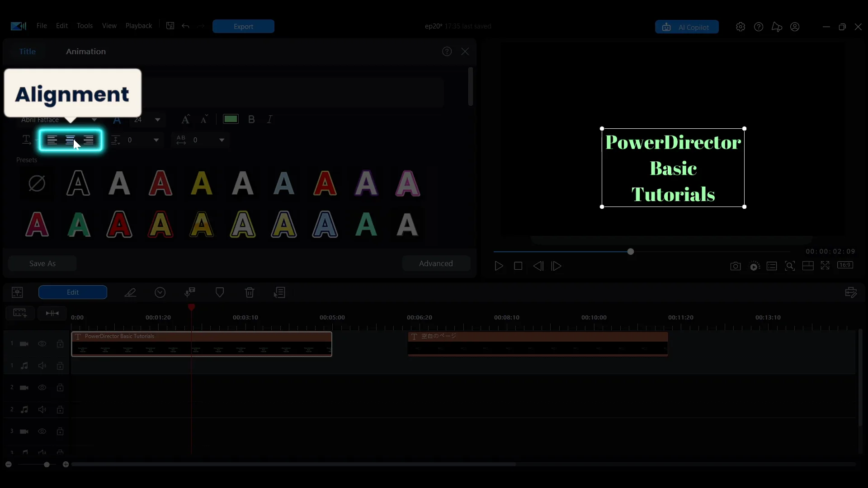Screen dimensions: 868x488
Task: Toggle italic formatting for the title
Action: tap(270, 119)
